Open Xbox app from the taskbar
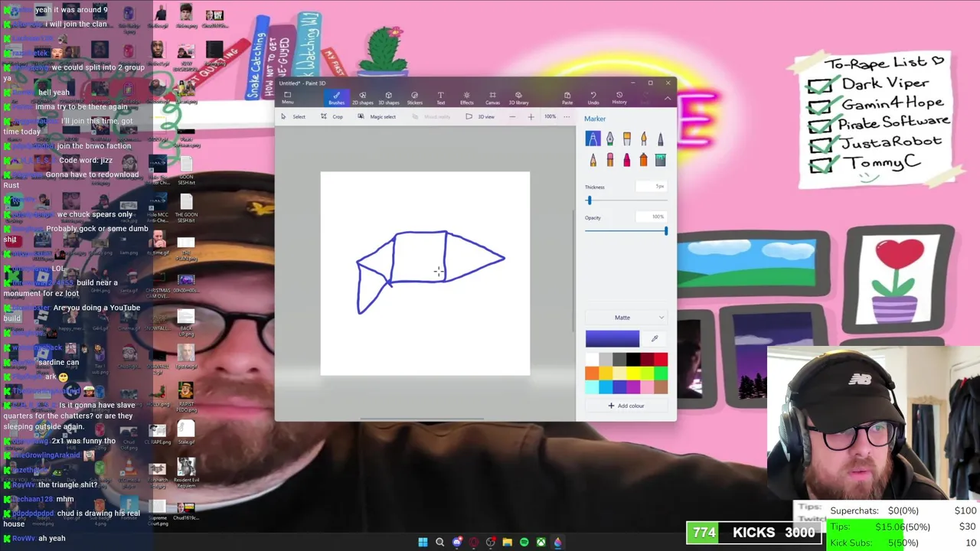This screenshot has width=980, height=551. (541, 542)
